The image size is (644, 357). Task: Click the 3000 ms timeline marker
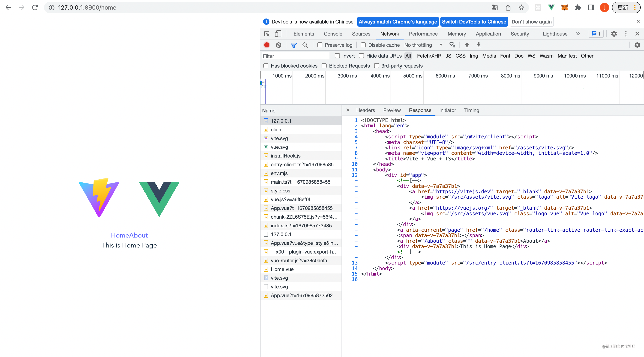[347, 76]
